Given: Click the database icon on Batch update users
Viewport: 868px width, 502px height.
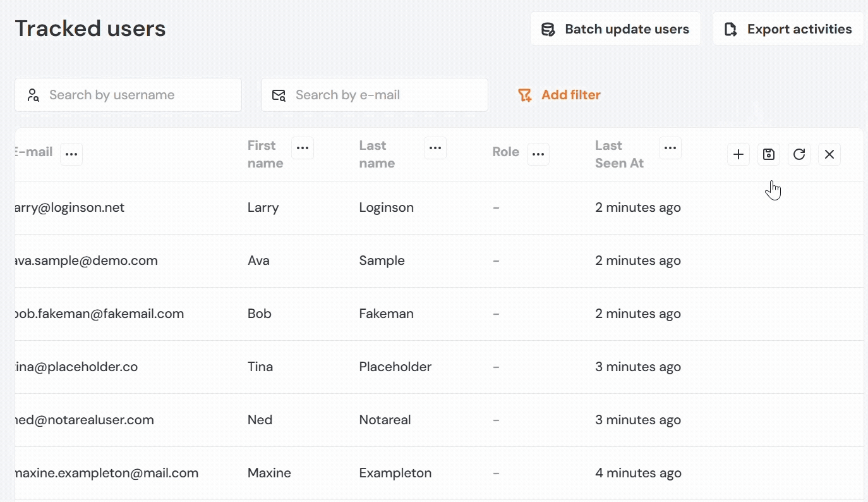Looking at the screenshot, I should tap(548, 29).
